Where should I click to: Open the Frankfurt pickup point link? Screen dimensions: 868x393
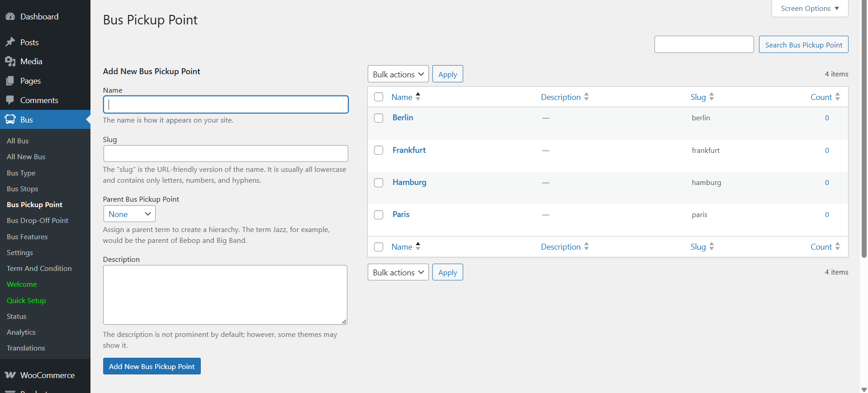coord(409,150)
